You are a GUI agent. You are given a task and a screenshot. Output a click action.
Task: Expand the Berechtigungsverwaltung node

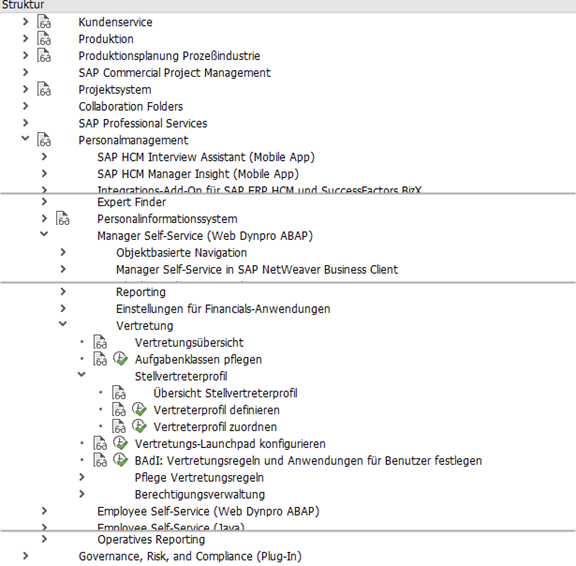[82, 494]
